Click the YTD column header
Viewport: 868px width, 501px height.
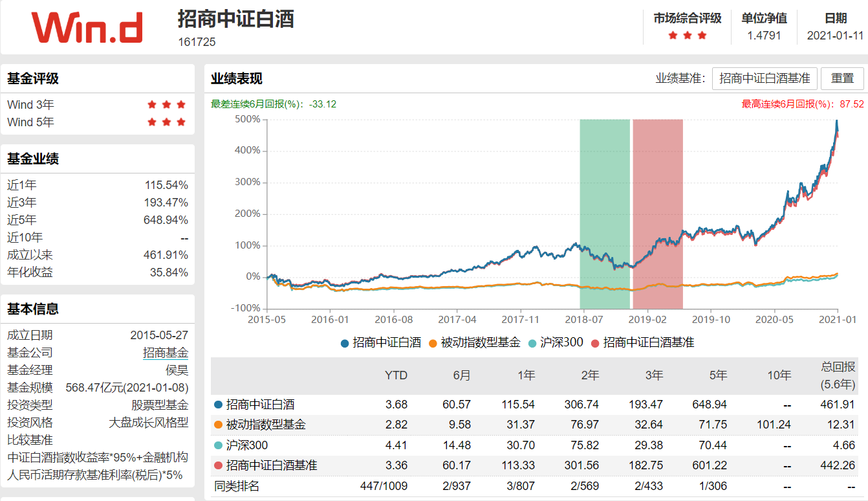coord(396,375)
